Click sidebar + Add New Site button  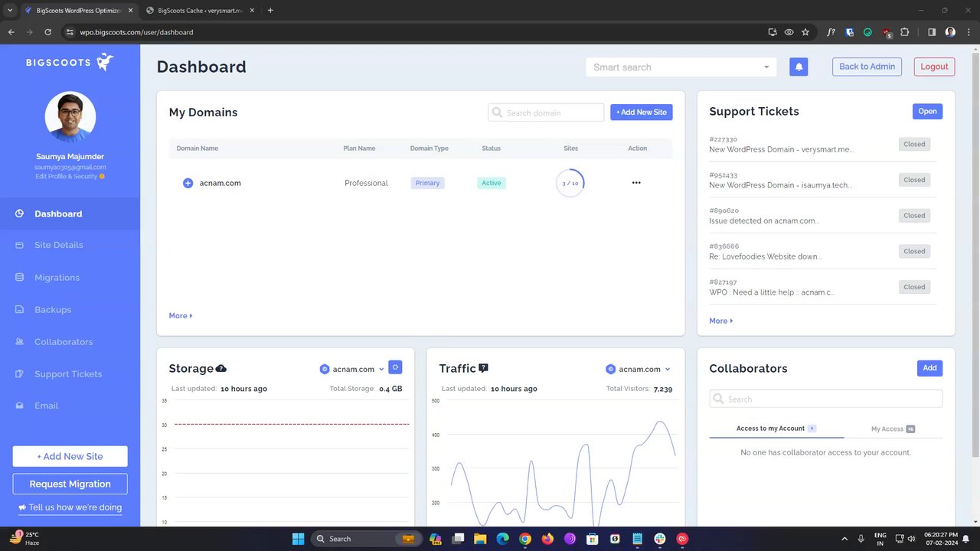(x=70, y=456)
